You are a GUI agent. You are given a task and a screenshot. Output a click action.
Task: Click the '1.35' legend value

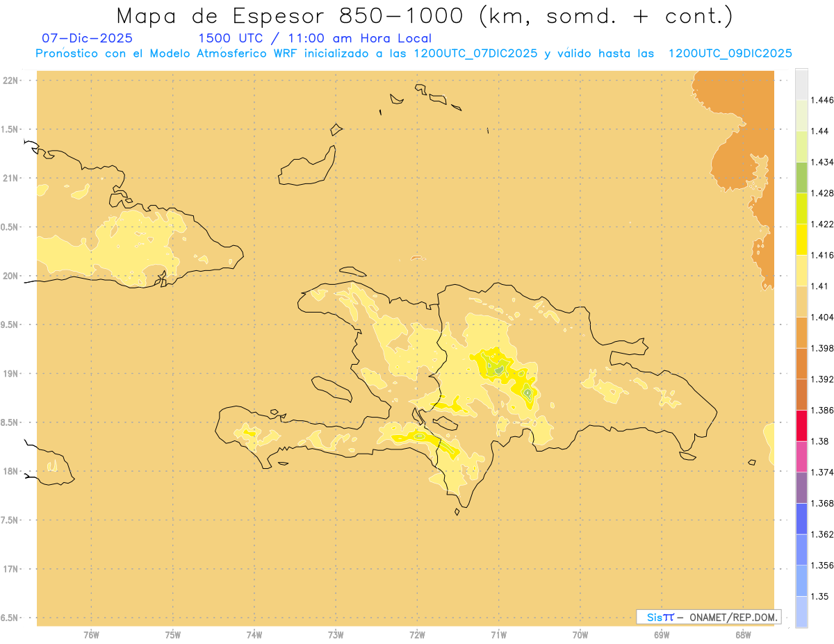click(x=820, y=596)
